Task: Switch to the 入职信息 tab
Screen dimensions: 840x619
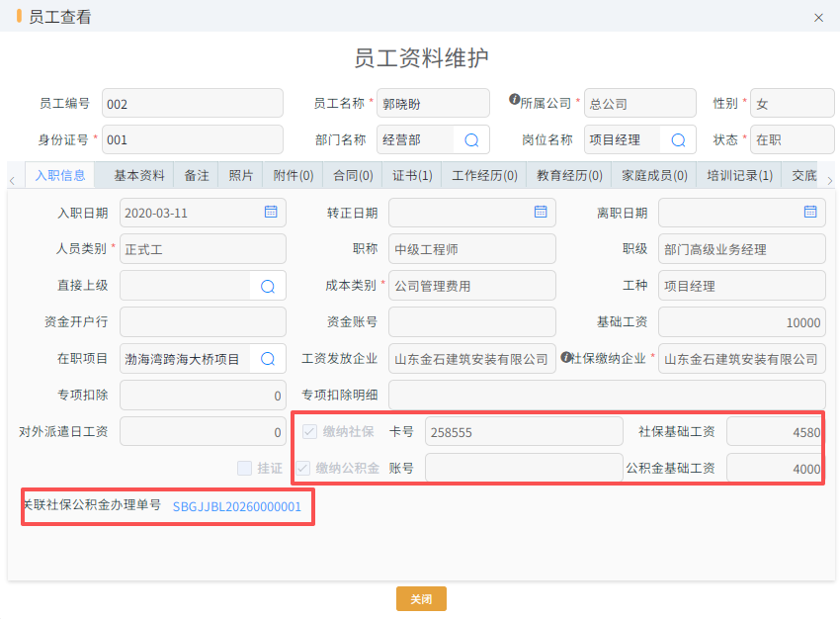Action: (x=60, y=175)
